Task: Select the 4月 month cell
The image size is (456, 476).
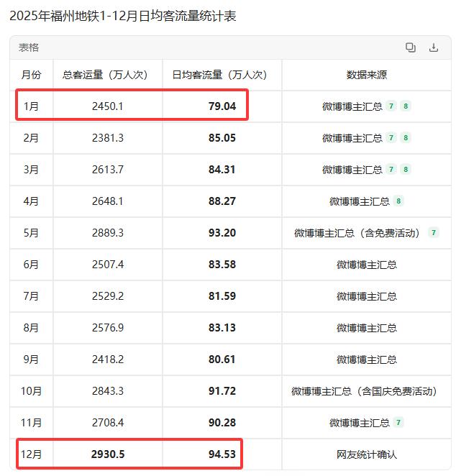Action: [x=31, y=201]
